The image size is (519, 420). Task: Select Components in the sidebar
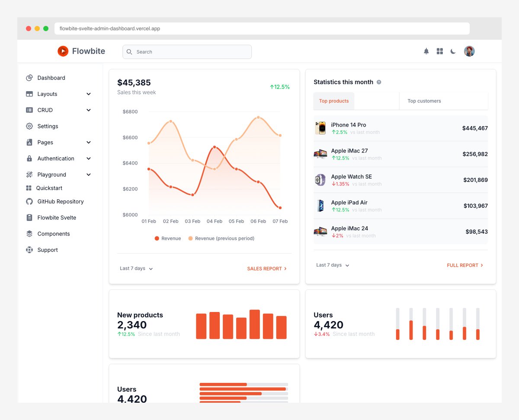(53, 234)
